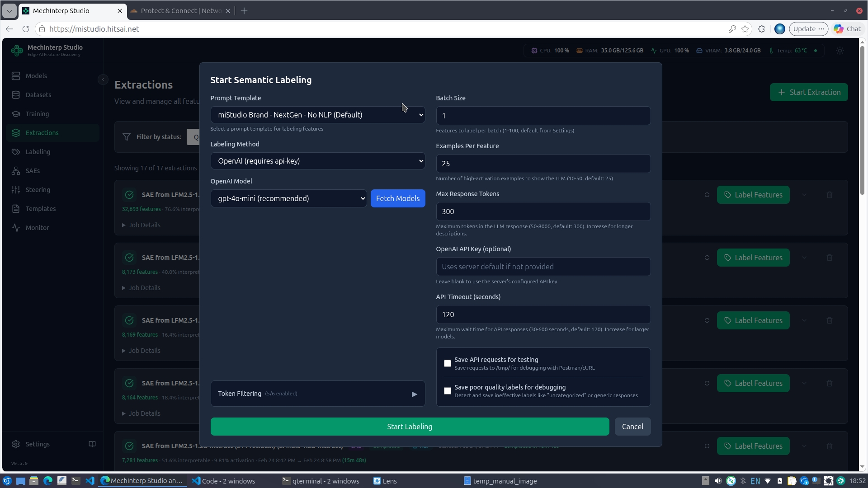This screenshot has width=868, height=488.
Task: Open Lens from the taskbar
Action: (385, 481)
